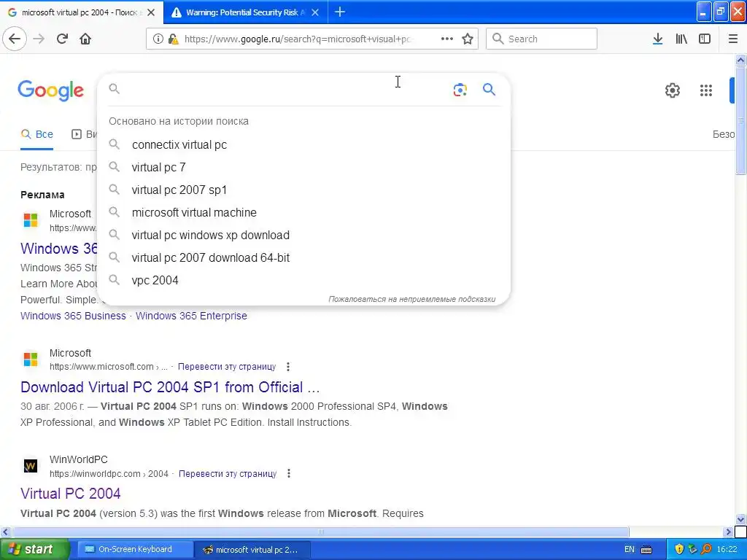This screenshot has width=747, height=560.
Task: Close the microsoft virtual pc 2004 tab
Action: click(151, 12)
